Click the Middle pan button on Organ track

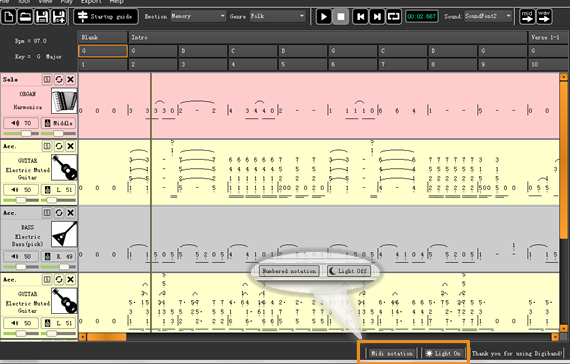click(x=59, y=123)
